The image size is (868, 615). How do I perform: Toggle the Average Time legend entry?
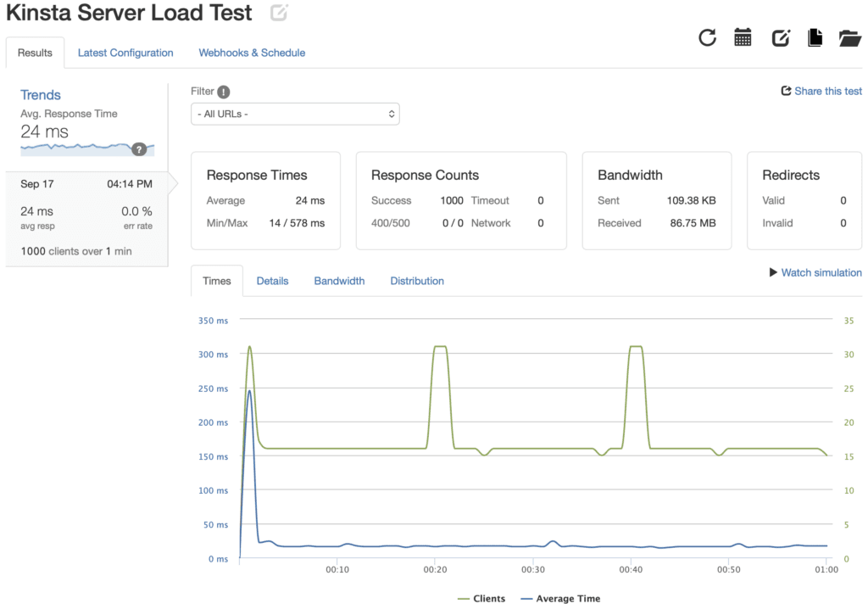click(x=561, y=598)
